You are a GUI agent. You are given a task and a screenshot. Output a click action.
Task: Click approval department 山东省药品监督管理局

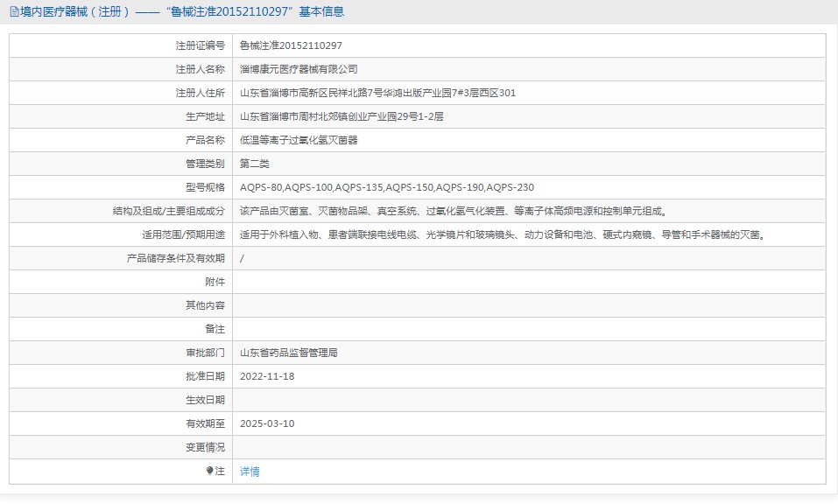pyautogui.click(x=289, y=353)
